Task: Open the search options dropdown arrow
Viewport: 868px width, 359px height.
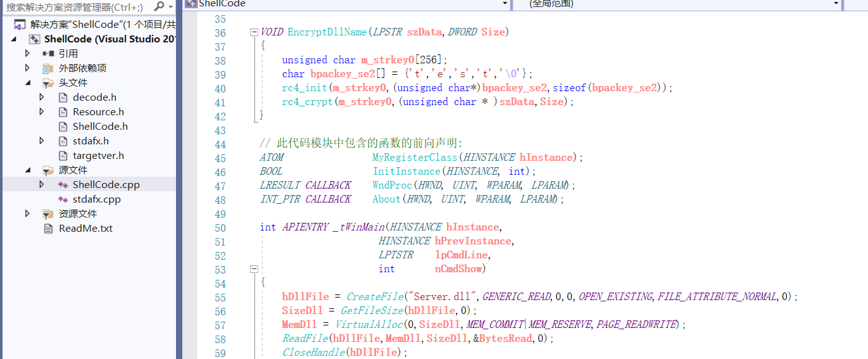Action: click(x=171, y=7)
